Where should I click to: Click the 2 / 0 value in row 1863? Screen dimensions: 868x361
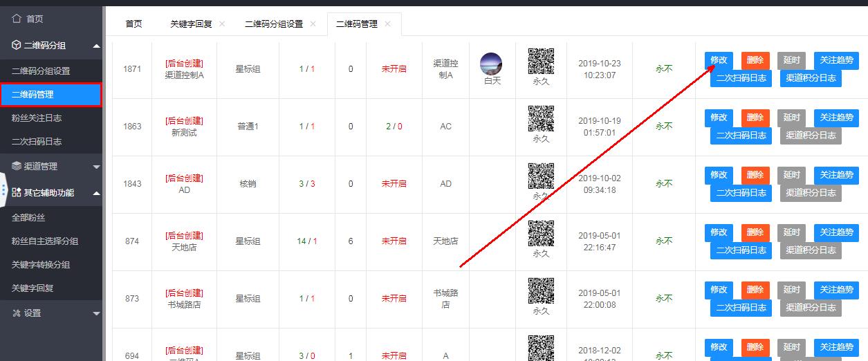394,127
